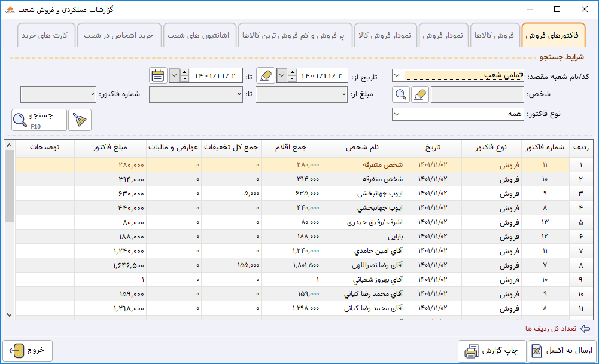Click the تاریخ column header

433,147
